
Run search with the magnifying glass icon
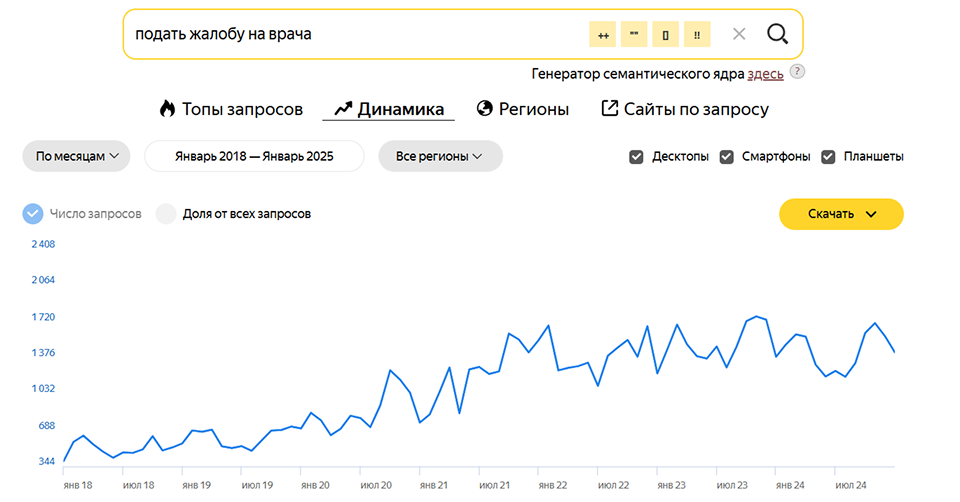[x=777, y=34]
